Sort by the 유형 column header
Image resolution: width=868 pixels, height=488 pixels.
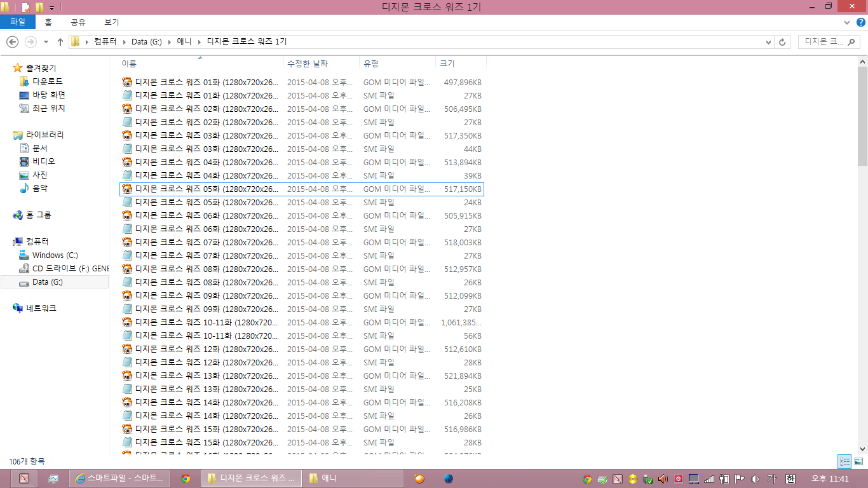click(397, 64)
